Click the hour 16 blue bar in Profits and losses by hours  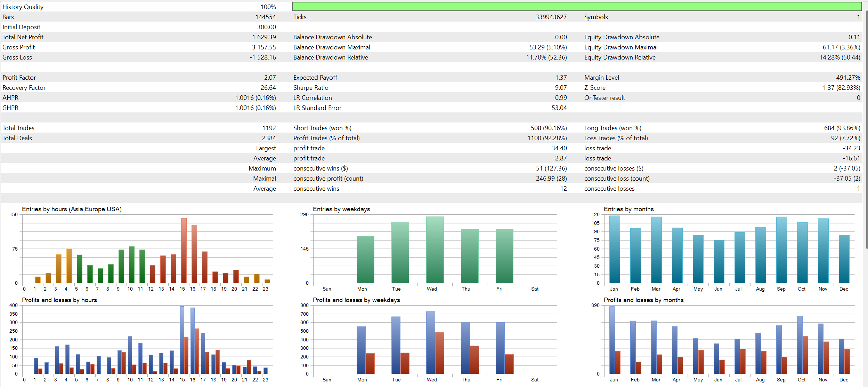[x=192, y=340]
